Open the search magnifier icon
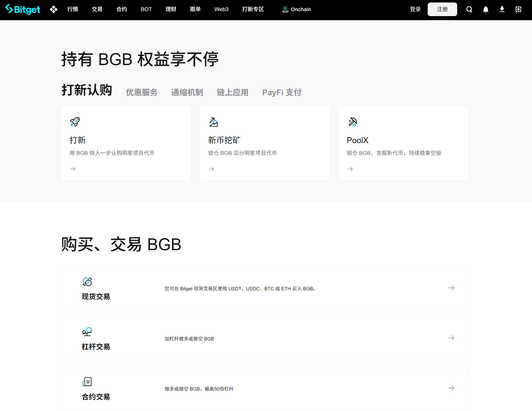532x411 pixels. (x=469, y=9)
